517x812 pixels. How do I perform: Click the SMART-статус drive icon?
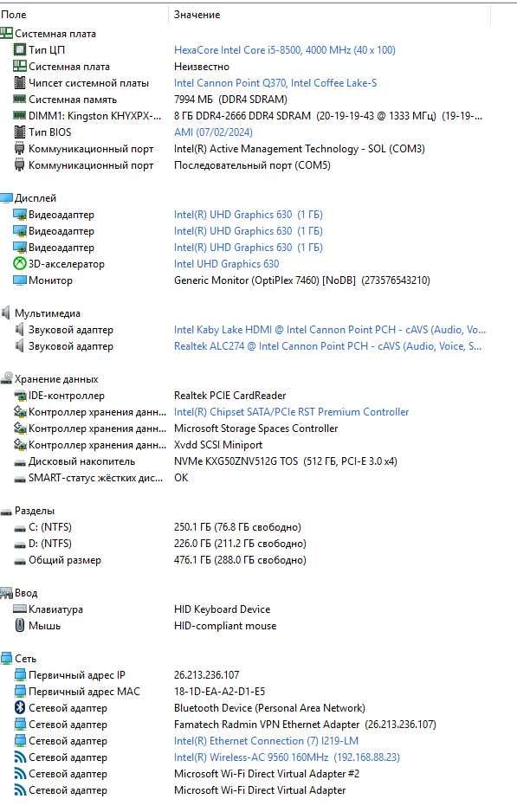[20, 479]
